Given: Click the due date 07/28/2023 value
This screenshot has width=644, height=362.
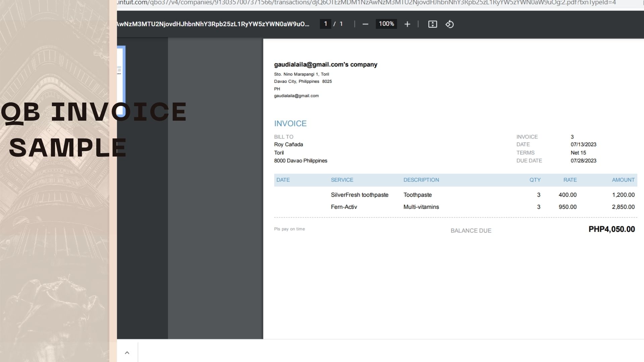Looking at the screenshot, I should click(583, 161).
